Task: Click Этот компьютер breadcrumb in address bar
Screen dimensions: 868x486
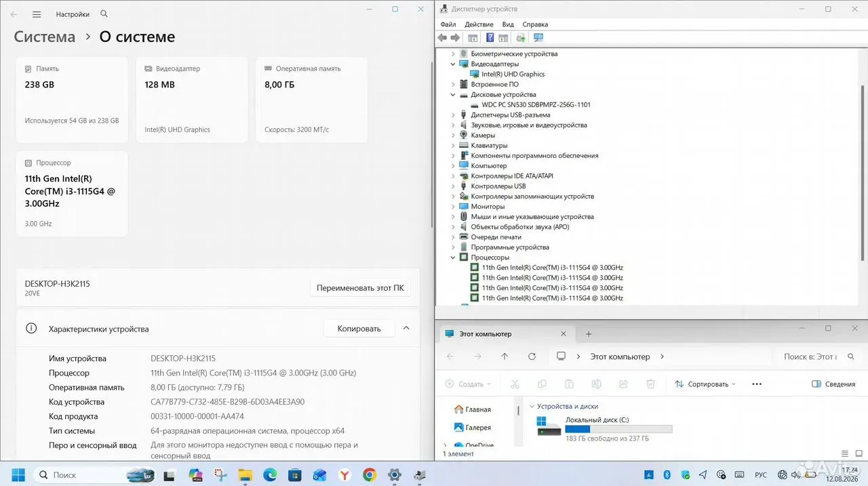Action: (620, 357)
